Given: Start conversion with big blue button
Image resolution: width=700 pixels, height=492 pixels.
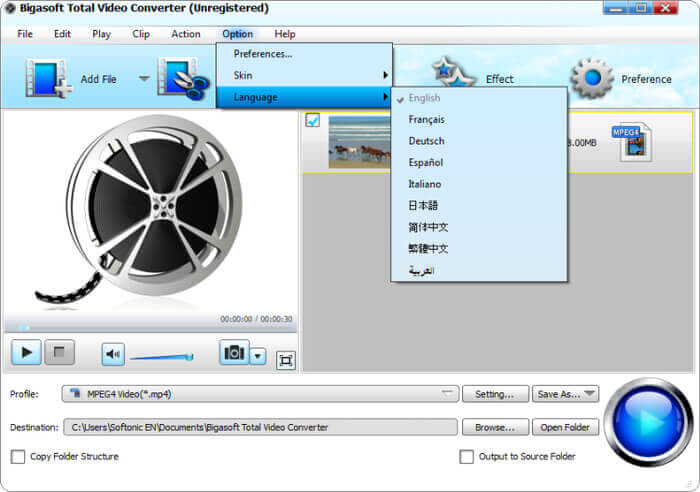Looking at the screenshot, I should [x=648, y=421].
